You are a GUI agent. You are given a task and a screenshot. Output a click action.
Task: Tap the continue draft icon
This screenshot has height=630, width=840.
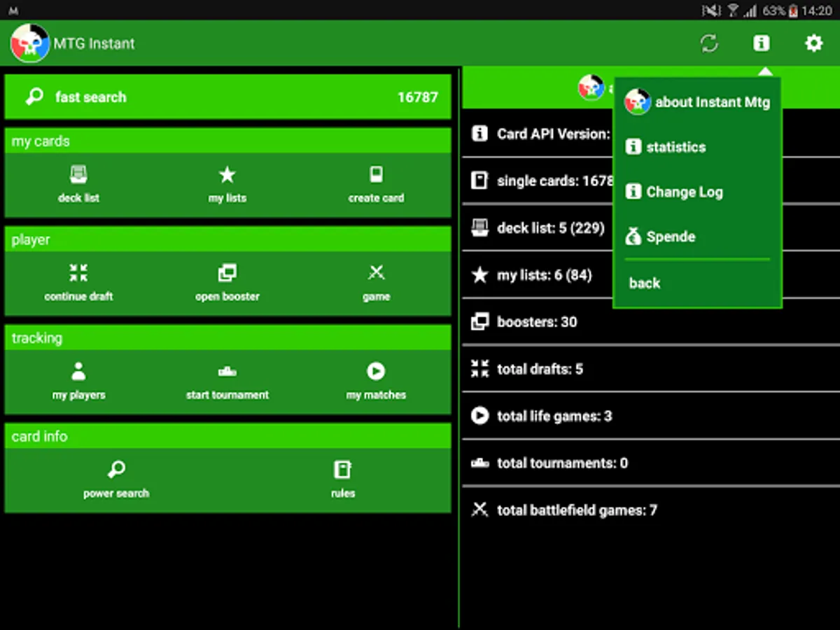(79, 272)
